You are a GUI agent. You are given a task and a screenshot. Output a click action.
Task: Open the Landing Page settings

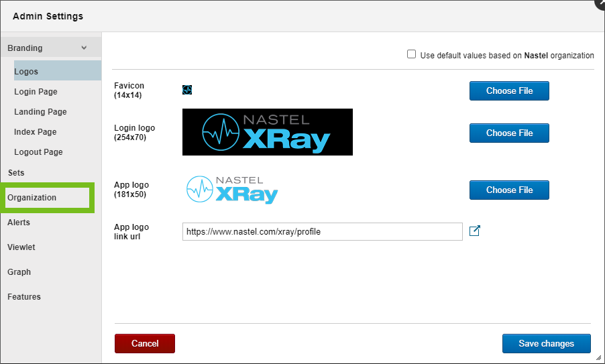(40, 112)
